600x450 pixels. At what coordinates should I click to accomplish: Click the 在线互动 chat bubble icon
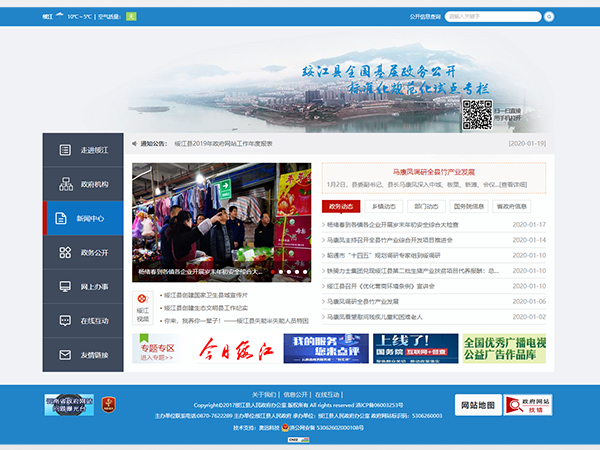coord(65,321)
